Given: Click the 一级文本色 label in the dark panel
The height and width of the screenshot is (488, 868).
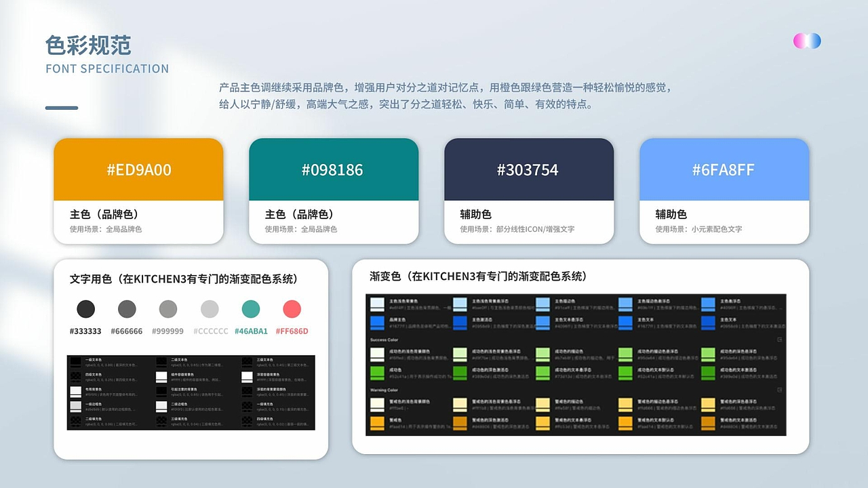Looking at the screenshot, I should click(x=93, y=359).
